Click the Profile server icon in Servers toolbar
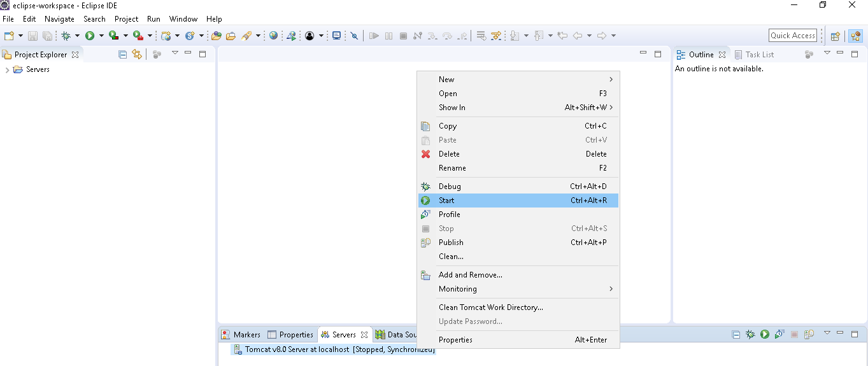The image size is (868, 366). click(x=779, y=334)
